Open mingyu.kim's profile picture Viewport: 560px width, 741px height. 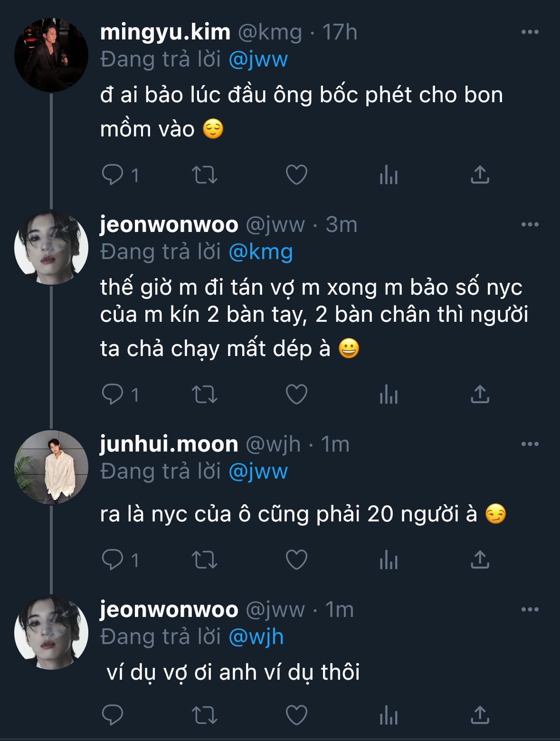click(x=51, y=55)
